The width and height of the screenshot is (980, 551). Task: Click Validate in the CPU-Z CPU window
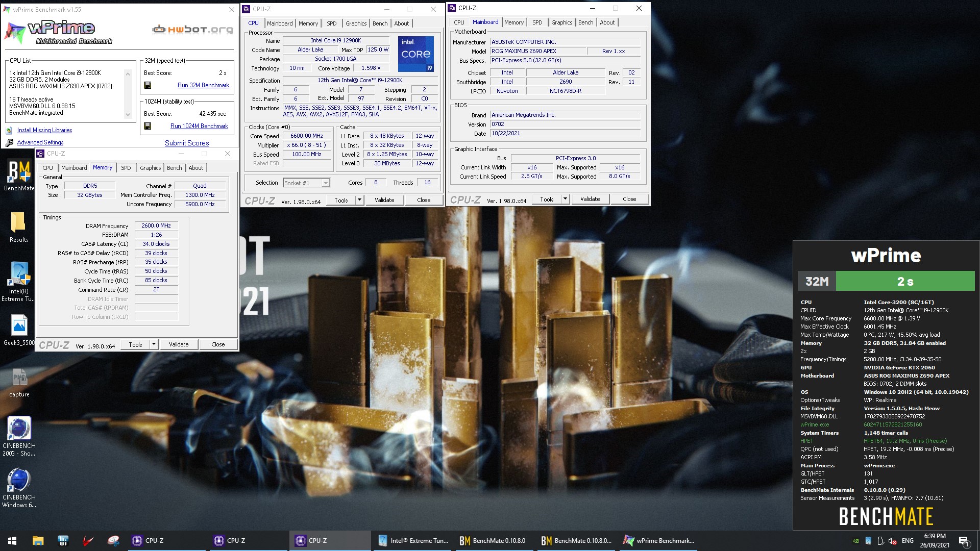click(384, 200)
